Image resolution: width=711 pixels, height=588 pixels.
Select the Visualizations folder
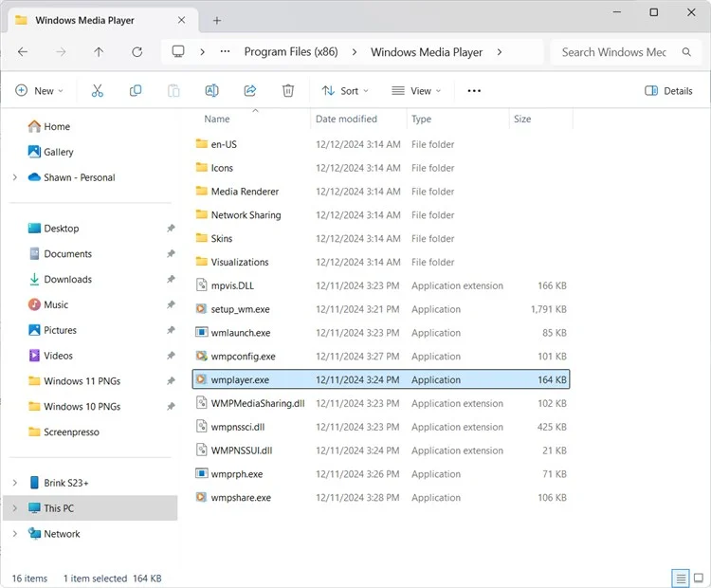(x=240, y=263)
